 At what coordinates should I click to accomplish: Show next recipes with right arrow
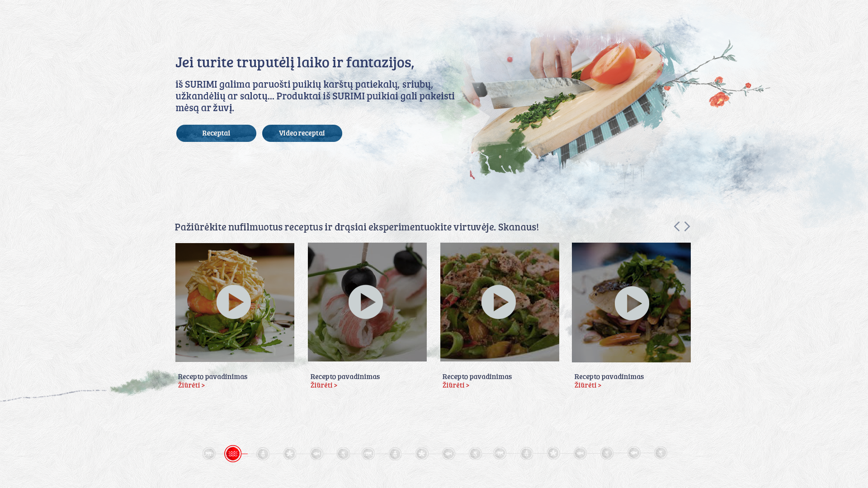click(x=687, y=226)
